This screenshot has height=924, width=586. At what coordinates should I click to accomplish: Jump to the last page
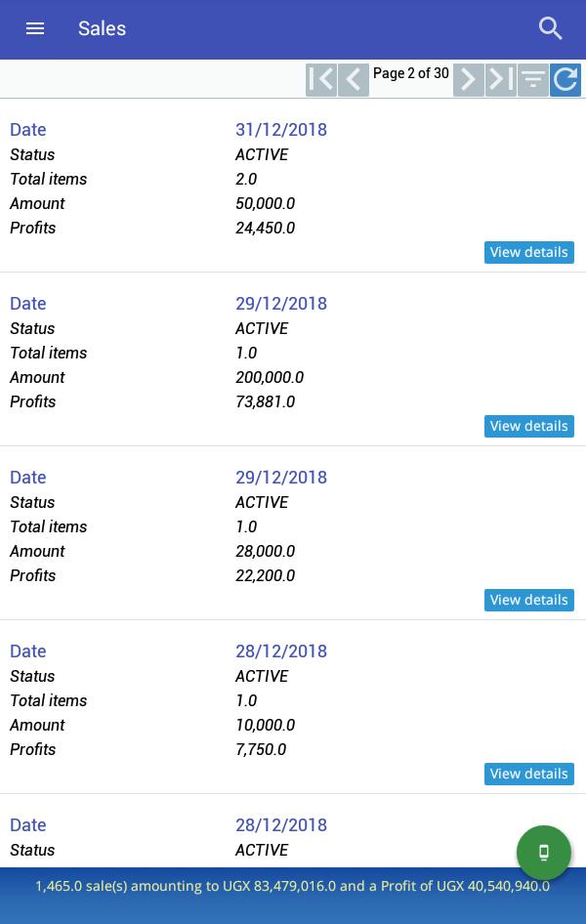[x=501, y=79]
